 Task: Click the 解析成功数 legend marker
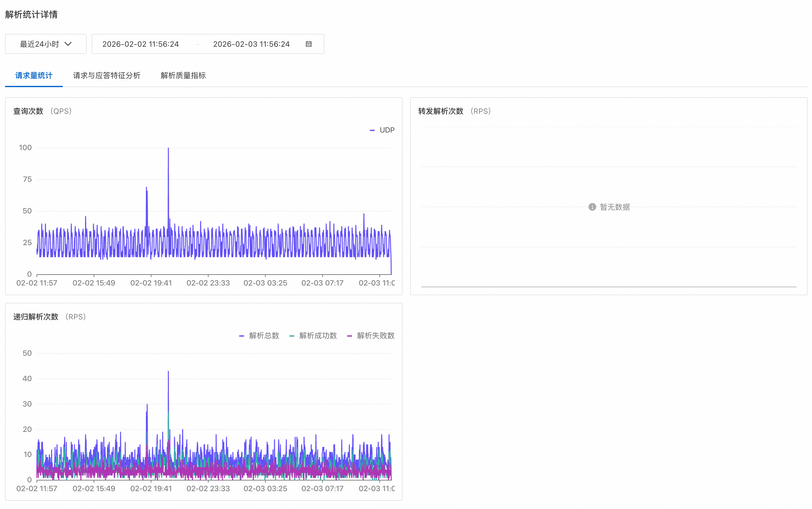pyautogui.click(x=291, y=336)
